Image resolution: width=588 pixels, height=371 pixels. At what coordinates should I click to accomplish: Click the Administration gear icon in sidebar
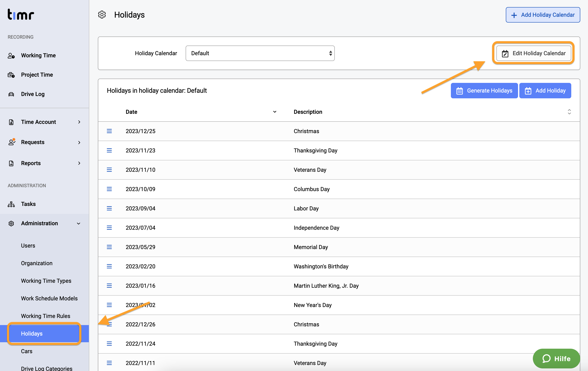pyautogui.click(x=11, y=223)
